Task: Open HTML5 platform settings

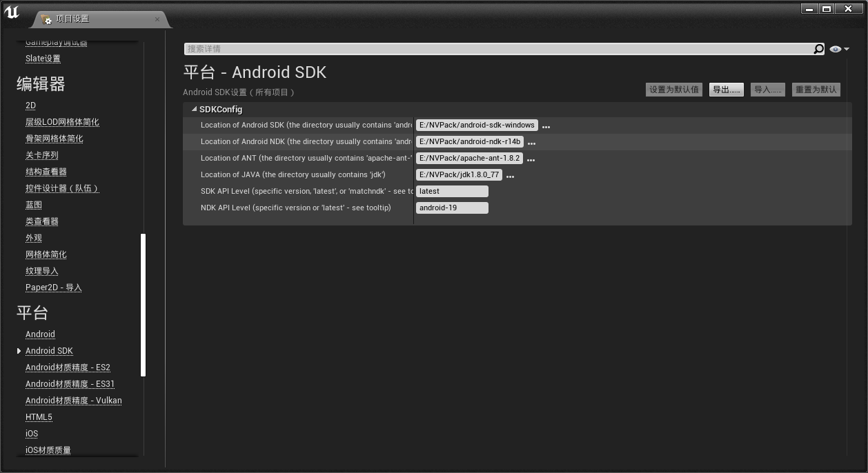Action: tap(39, 417)
